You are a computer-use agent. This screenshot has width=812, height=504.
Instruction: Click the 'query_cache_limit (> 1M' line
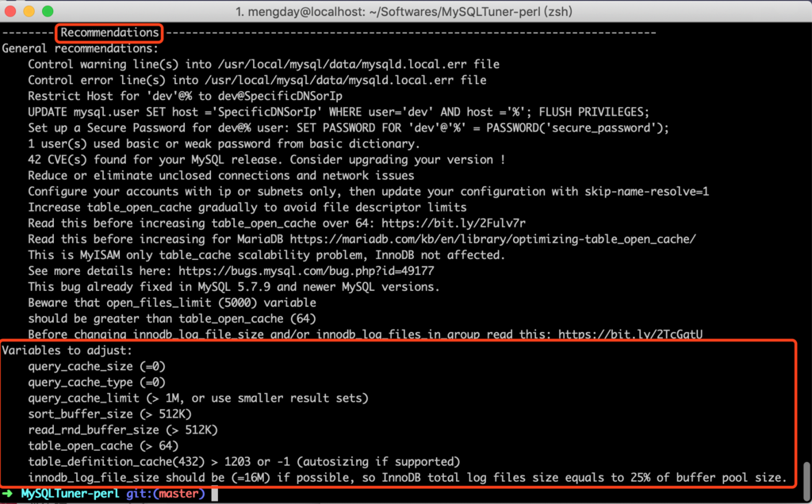pyautogui.click(x=198, y=399)
